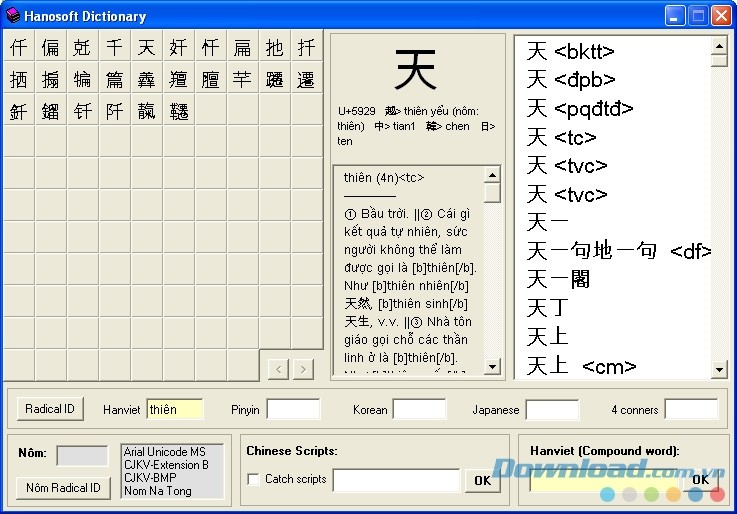Click the next page arrow under character grid
The image size is (737, 514).
tap(303, 369)
